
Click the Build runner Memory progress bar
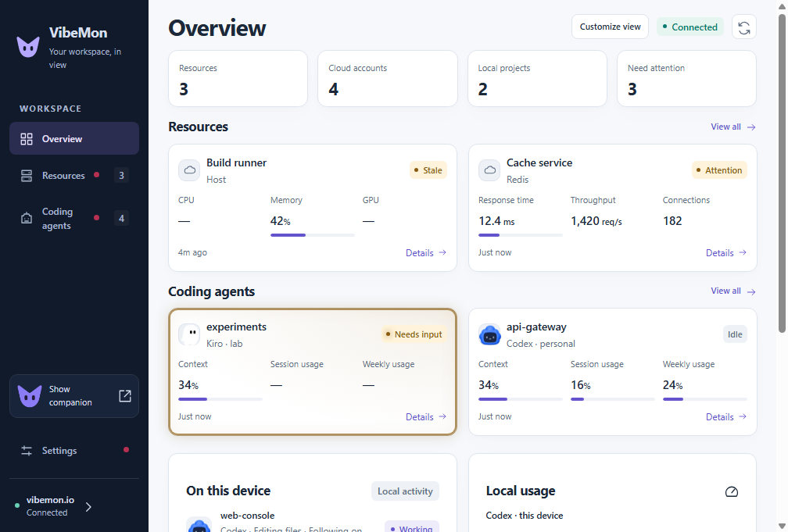313,235
